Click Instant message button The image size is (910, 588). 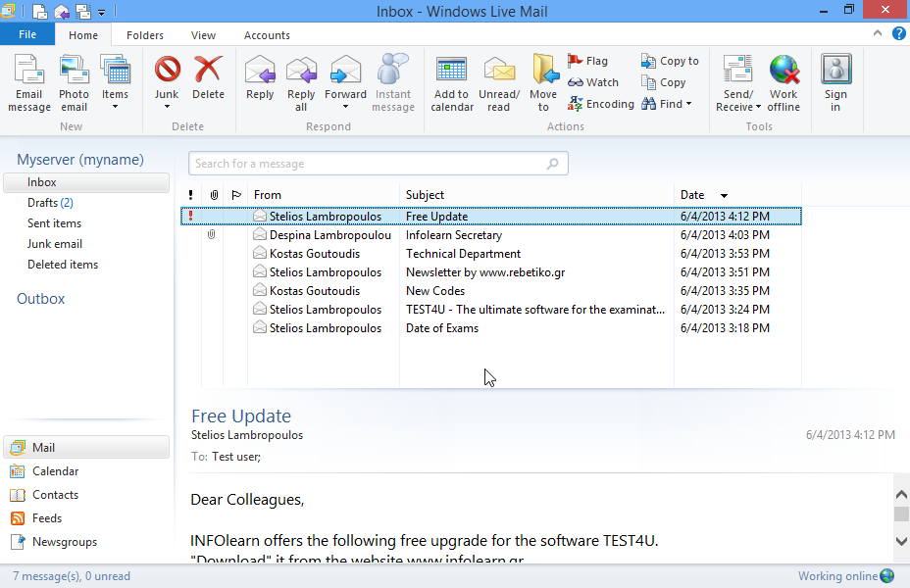[393, 83]
